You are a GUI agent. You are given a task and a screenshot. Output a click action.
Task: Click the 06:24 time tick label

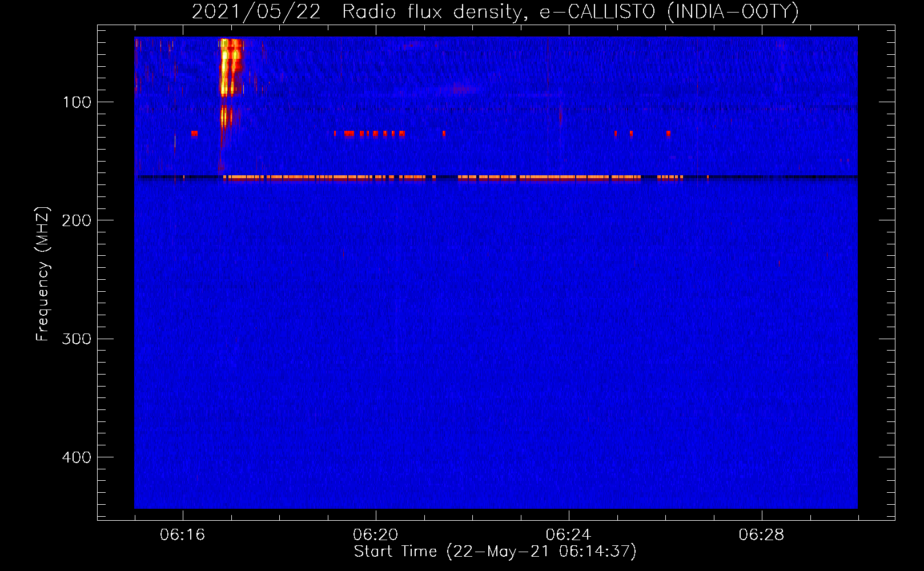pyautogui.click(x=569, y=535)
